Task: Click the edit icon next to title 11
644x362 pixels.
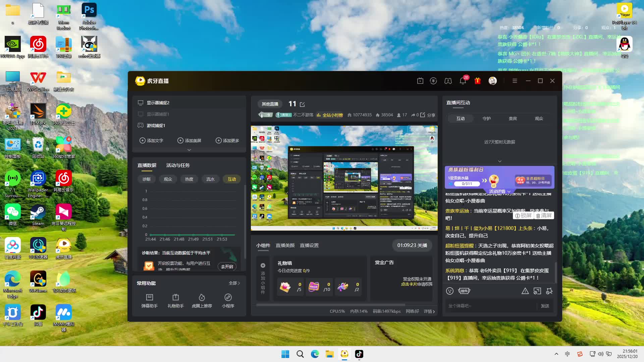Action: 302,105
